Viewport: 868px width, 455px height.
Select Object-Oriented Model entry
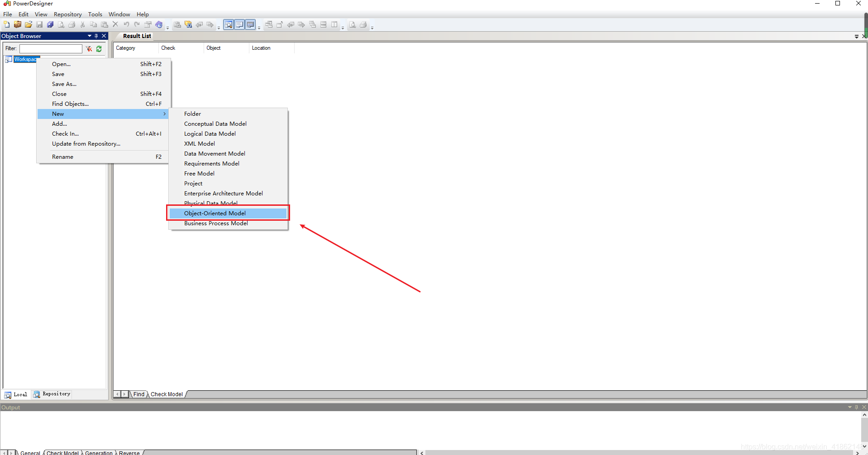coord(229,213)
